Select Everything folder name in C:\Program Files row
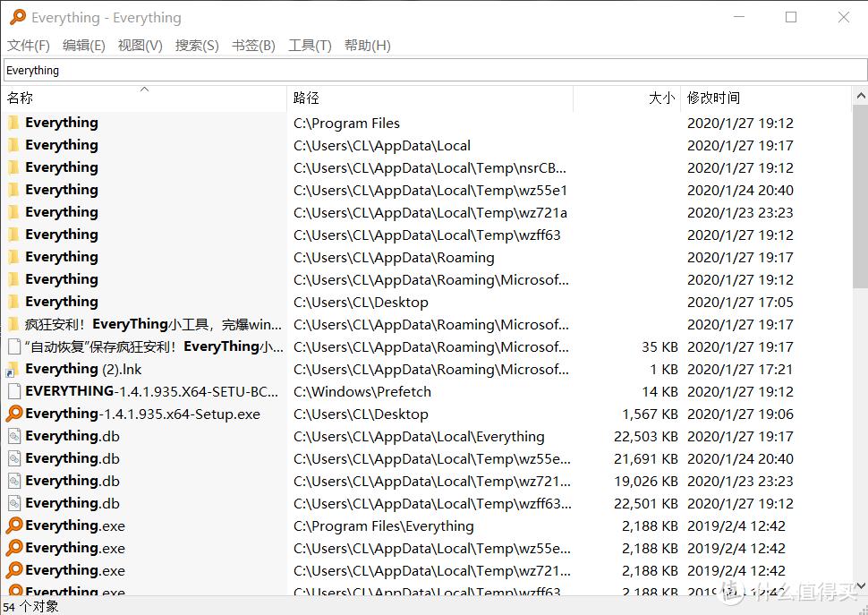 coord(62,123)
